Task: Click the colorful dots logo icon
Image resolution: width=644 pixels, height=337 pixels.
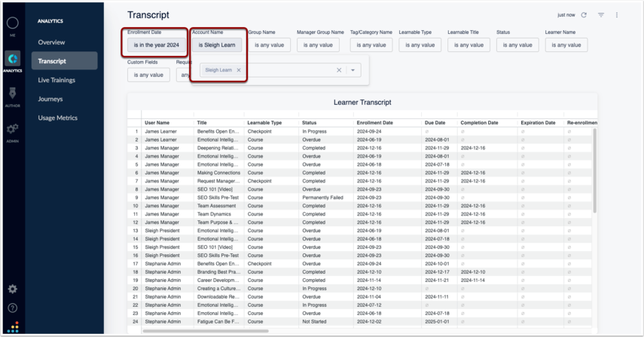Action: click(x=13, y=327)
